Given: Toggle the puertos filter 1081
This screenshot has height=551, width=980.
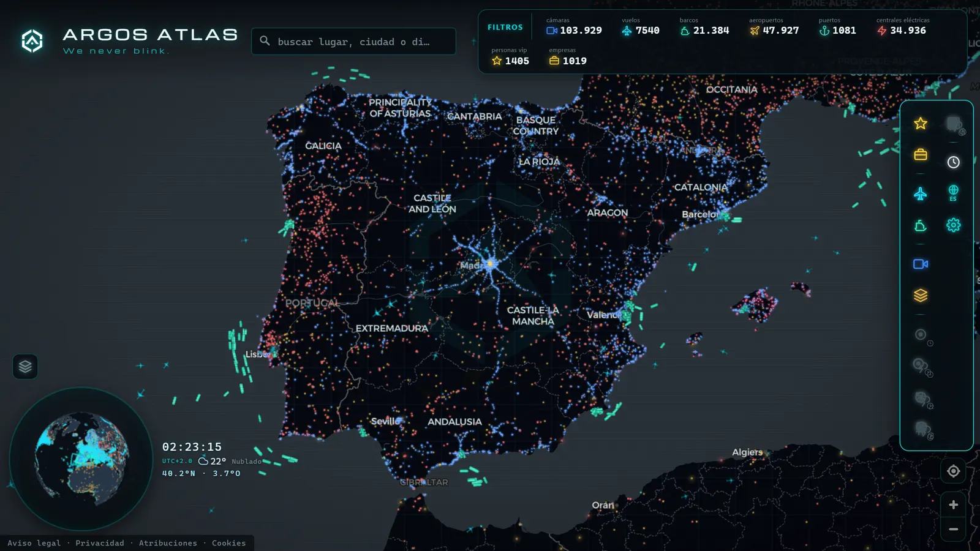Looking at the screenshot, I should [837, 26].
